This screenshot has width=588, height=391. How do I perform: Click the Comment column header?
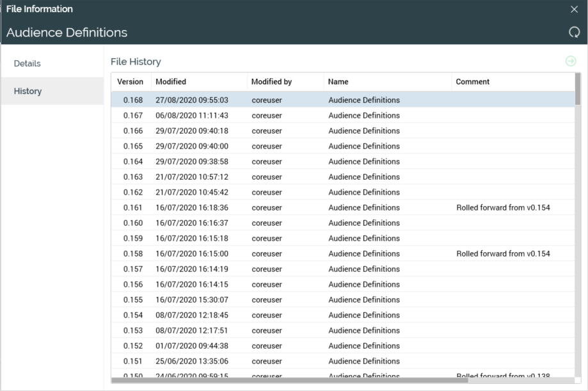click(473, 82)
